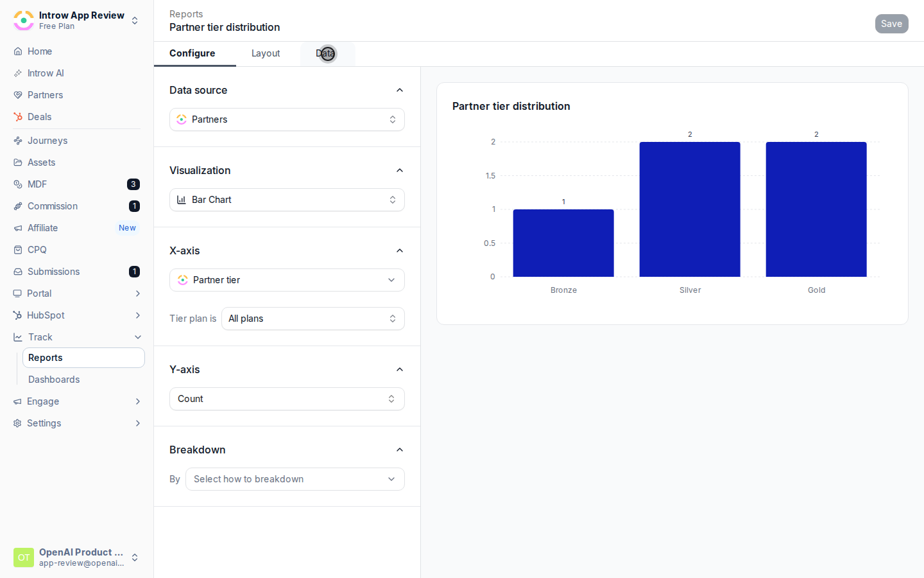Click the Deals HubSpot icon
Viewport: 924px width, 578px height.
point(18,117)
